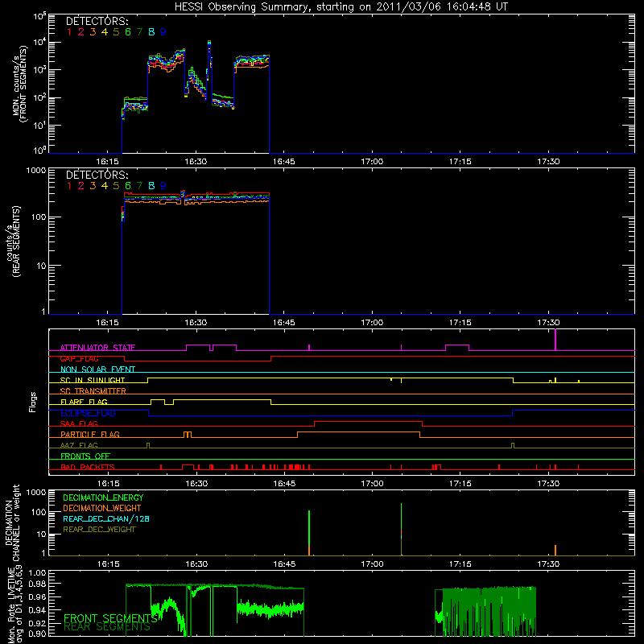The width and height of the screenshot is (644, 644).
Task: Click the BAD_PACKETS flag label
Action: click(88, 467)
